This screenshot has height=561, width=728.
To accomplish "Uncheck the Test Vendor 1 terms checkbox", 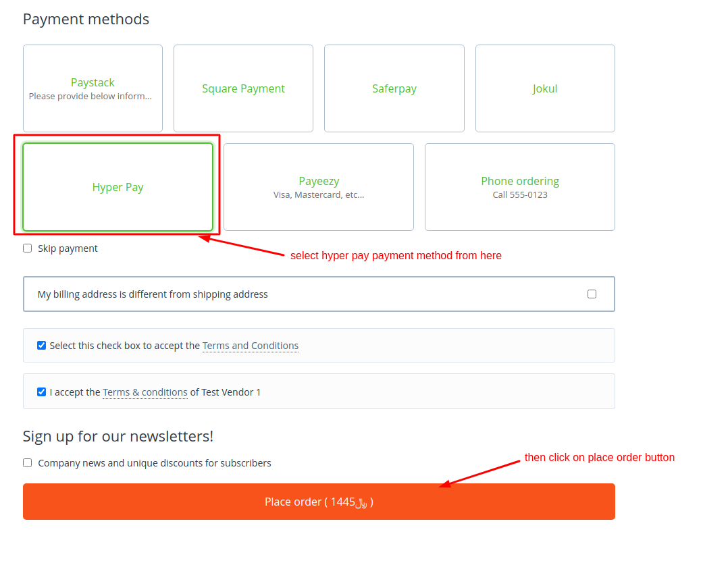I will click(x=42, y=392).
